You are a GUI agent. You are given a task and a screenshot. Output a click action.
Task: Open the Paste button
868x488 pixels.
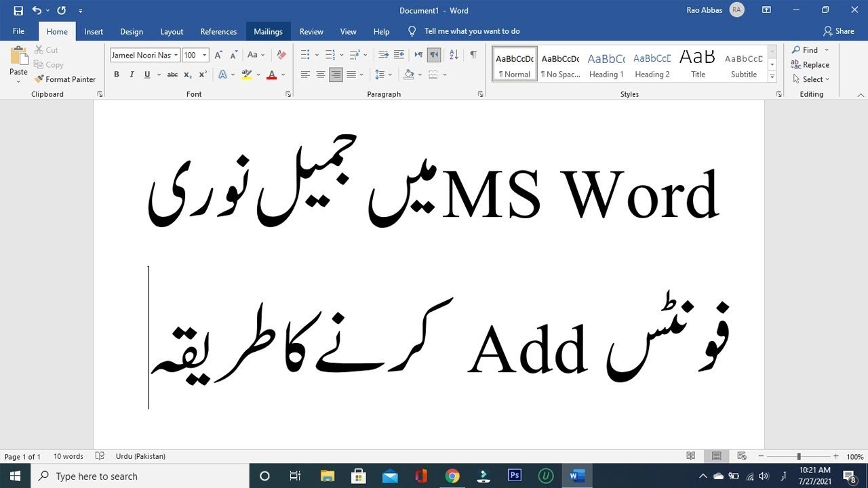click(x=18, y=64)
